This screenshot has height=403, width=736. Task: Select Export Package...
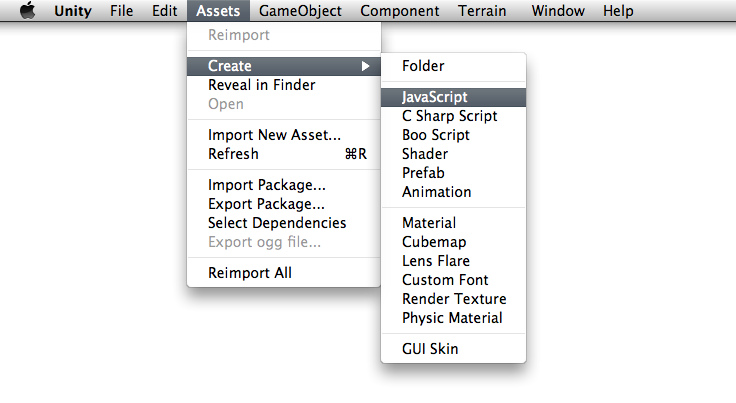pos(284,204)
